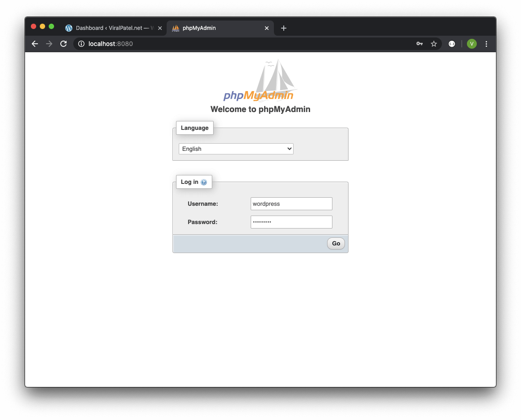Image resolution: width=521 pixels, height=420 pixels.
Task: Click the browser back arrow
Action: [x=35, y=44]
